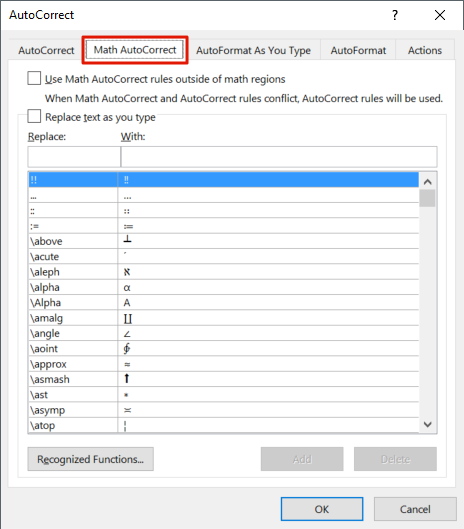Image resolution: width=464 pixels, height=529 pixels.
Task: Click the perpendicular symbol for \above
Action: coord(127,239)
